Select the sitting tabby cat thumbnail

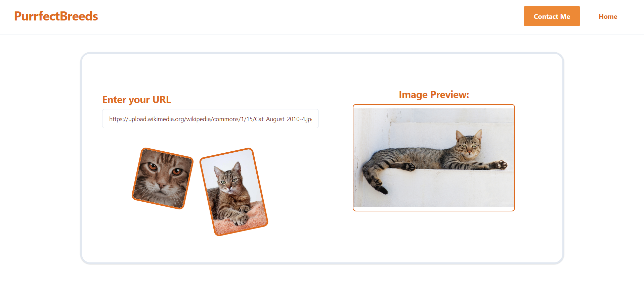pos(234,192)
